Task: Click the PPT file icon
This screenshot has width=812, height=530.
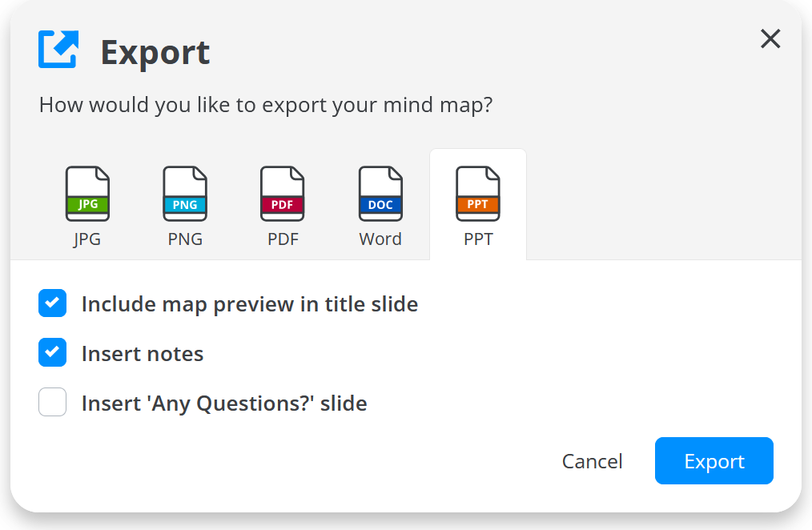Action: pyautogui.click(x=478, y=193)
